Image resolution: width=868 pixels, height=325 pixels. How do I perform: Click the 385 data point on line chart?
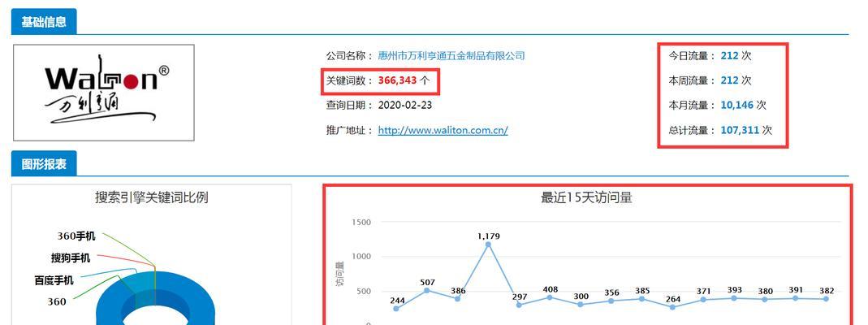[641, 298]
